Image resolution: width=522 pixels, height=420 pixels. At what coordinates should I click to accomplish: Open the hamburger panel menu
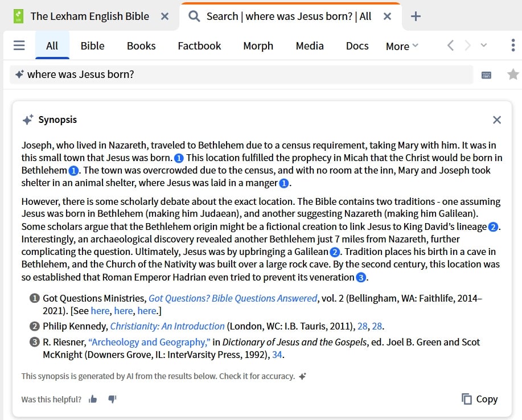point(19,46)
